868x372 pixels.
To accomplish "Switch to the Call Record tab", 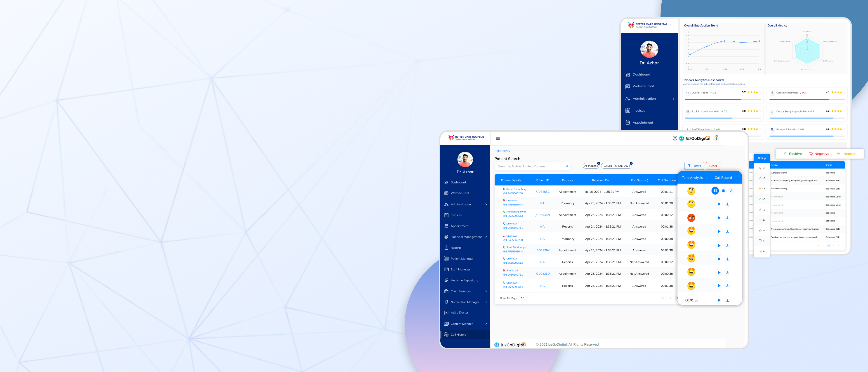I will (x=723, y=177).
